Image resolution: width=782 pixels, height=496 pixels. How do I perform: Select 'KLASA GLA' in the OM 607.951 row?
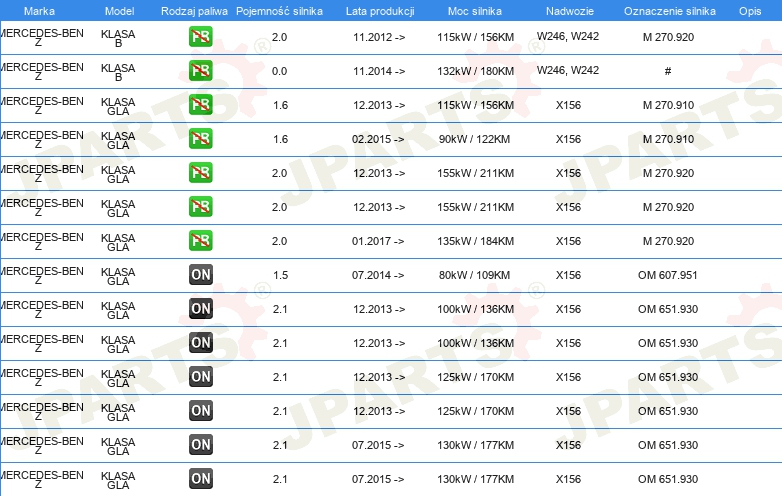(118, 276)
